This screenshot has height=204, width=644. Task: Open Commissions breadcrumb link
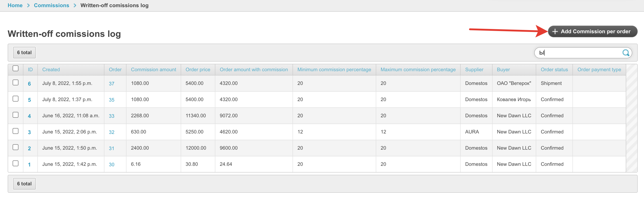point(51,5)
